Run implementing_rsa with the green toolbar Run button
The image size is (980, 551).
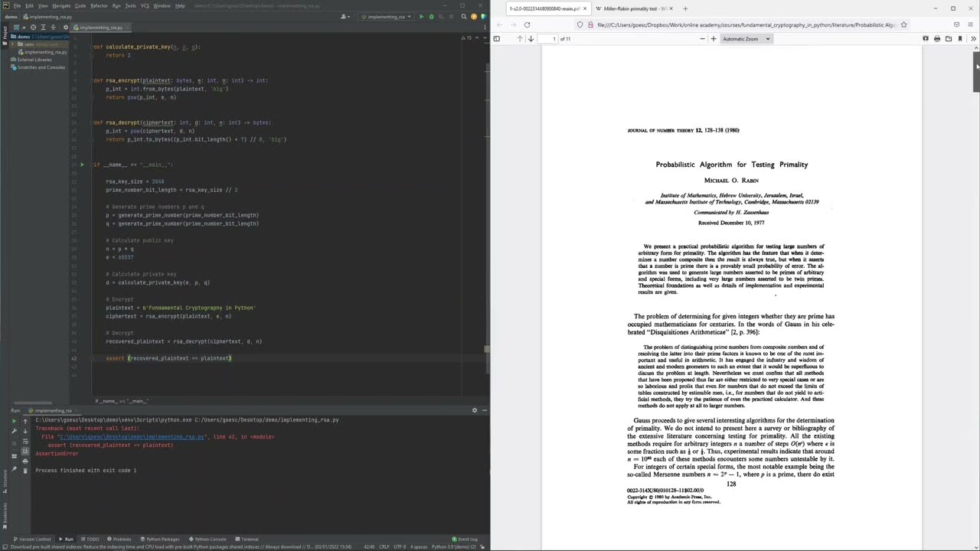(x=421, y=16)
